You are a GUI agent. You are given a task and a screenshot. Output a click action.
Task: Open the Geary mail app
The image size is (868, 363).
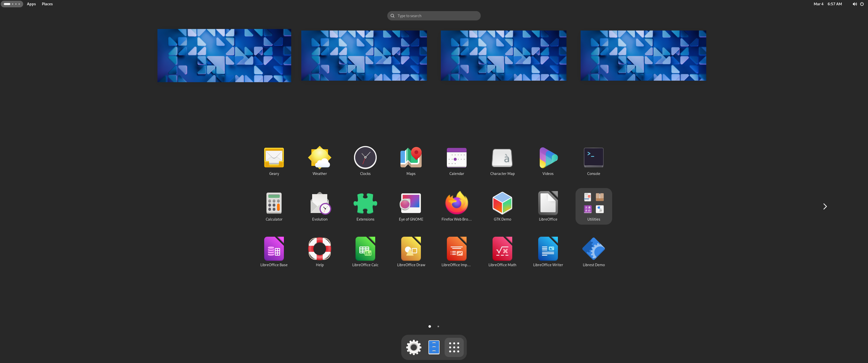pyautogui.click(x=274, y=158)
